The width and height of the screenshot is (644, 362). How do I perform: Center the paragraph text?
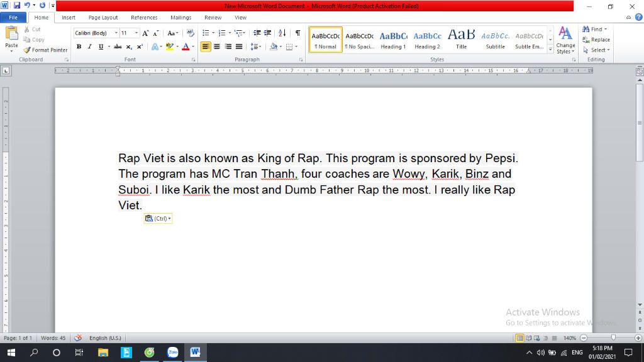(x=217, y=47)
